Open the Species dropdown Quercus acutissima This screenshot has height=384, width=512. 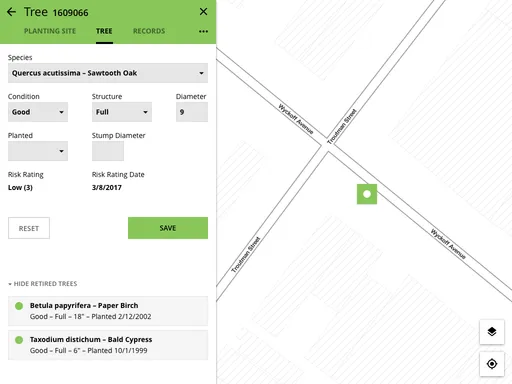click(x=108, y=73)
